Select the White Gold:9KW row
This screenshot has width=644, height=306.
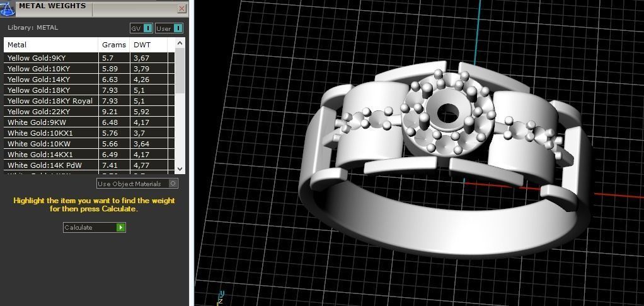coord(89,122)
